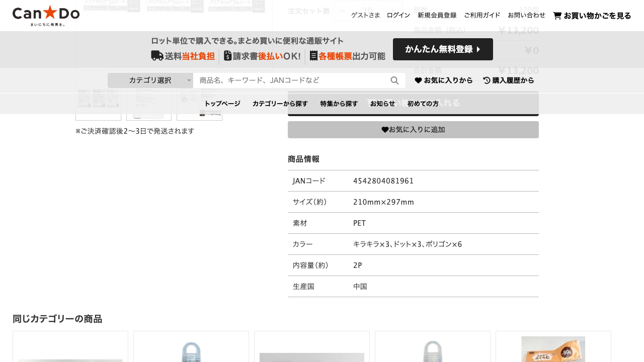This screenshot has height=362, width=644.
Task: Click the Can★Do logo
Action: coord(46,16)
